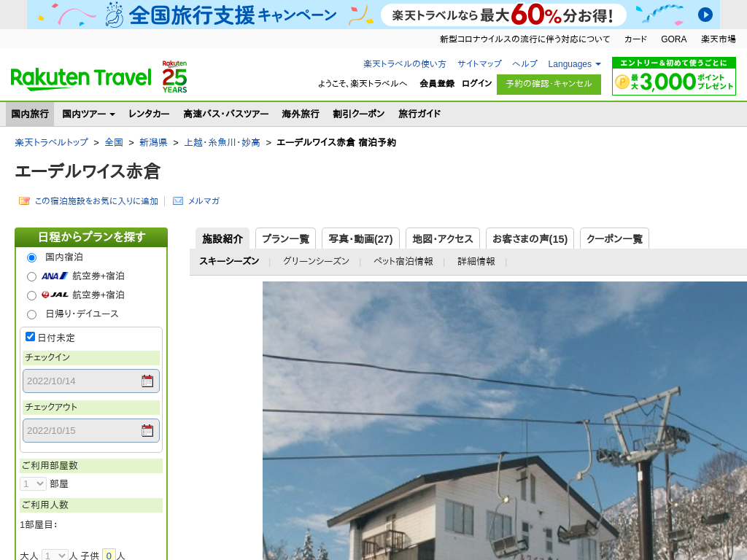The image size is (747, 560).
Task: Open the Languages dropdown
Action: pos(574,64)
